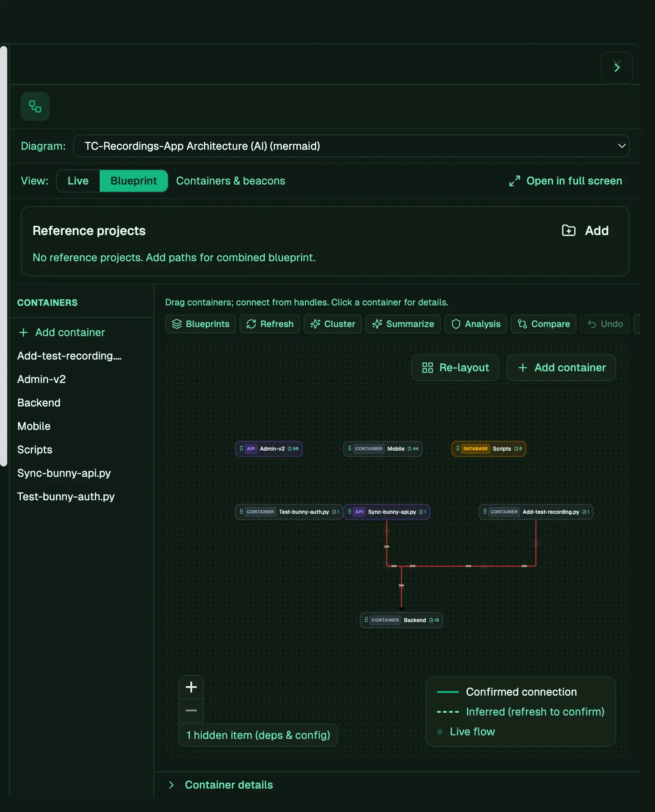Viewport: 655px width, 812px height.
Task: Select Scripts in the containers list
Action: (35, 450)
